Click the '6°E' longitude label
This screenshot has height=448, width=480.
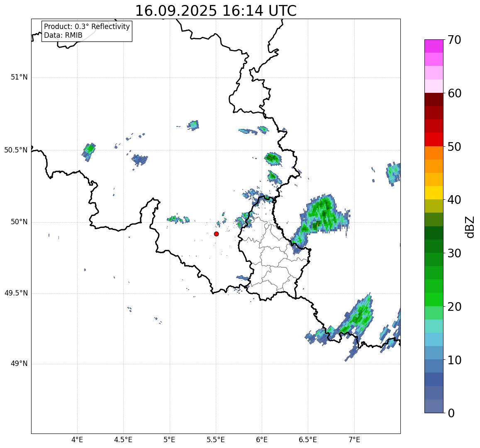(x=262, y=440)
